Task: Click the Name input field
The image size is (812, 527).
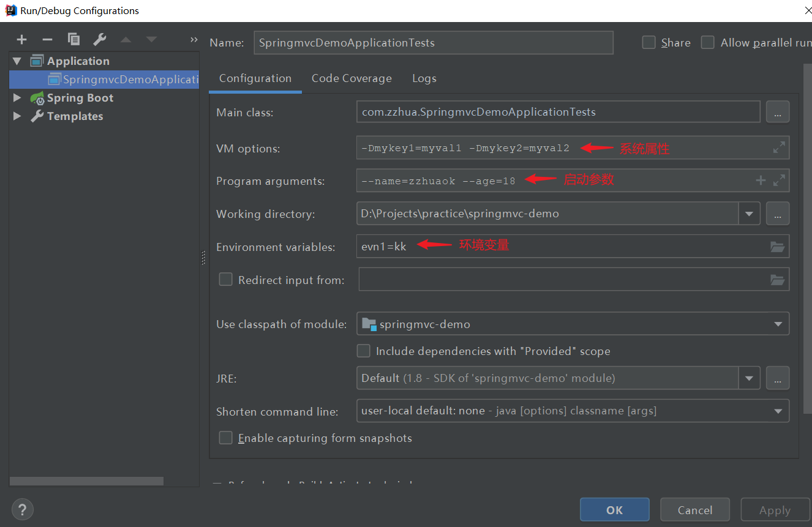Action: 433,43
